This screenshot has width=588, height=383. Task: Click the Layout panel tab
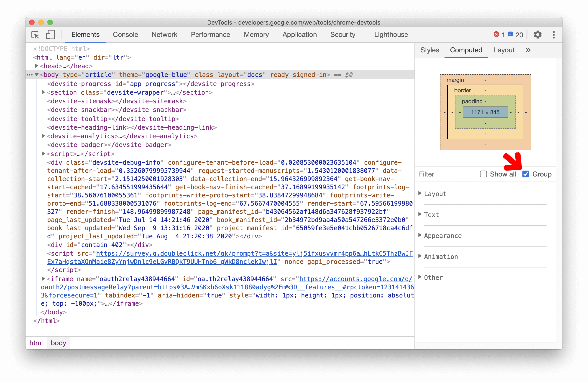click(504, 50)
